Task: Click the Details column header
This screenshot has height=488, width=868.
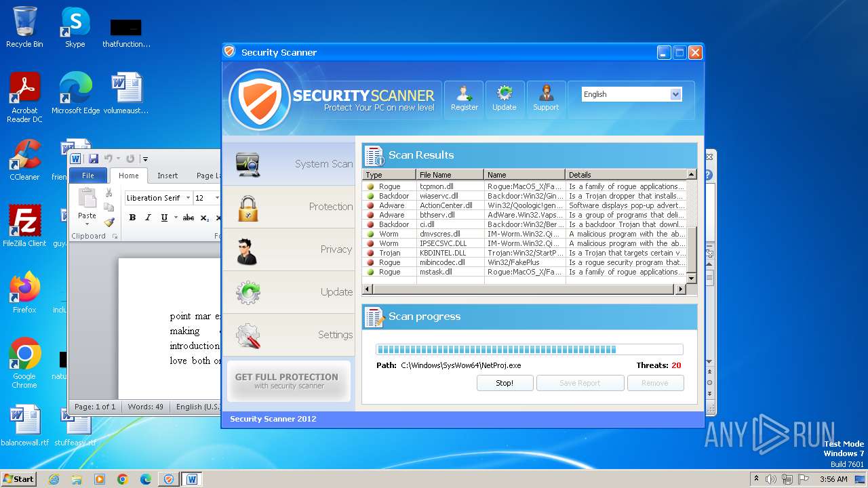Action: point(626,175)
